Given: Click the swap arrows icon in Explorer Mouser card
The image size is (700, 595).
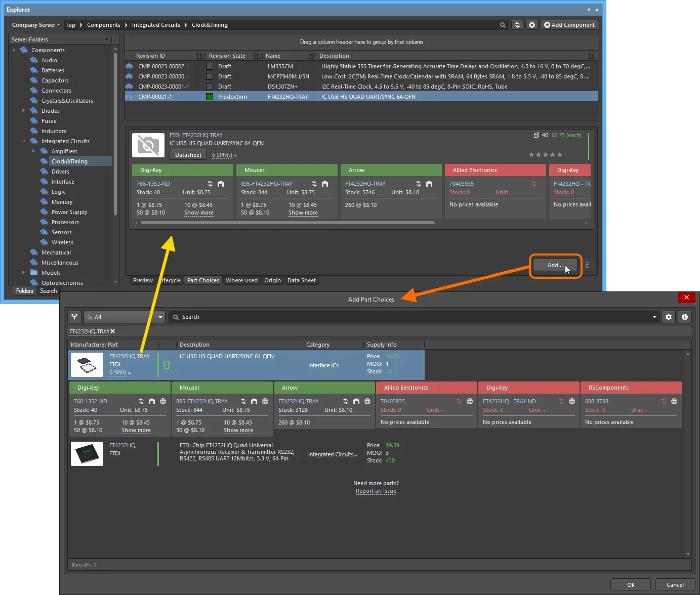Looking at the screenshot, I should [x=314, y=184].
